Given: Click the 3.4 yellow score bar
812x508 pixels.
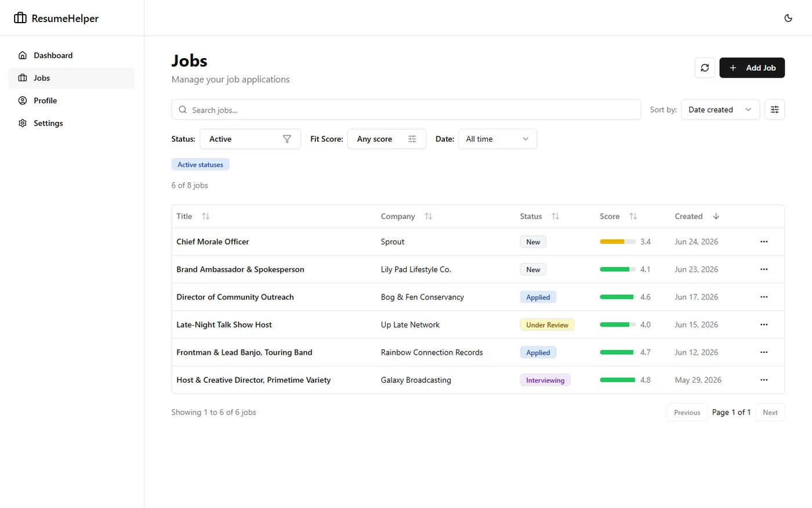Looking at the screenshot, I should (x=618, y=242).
